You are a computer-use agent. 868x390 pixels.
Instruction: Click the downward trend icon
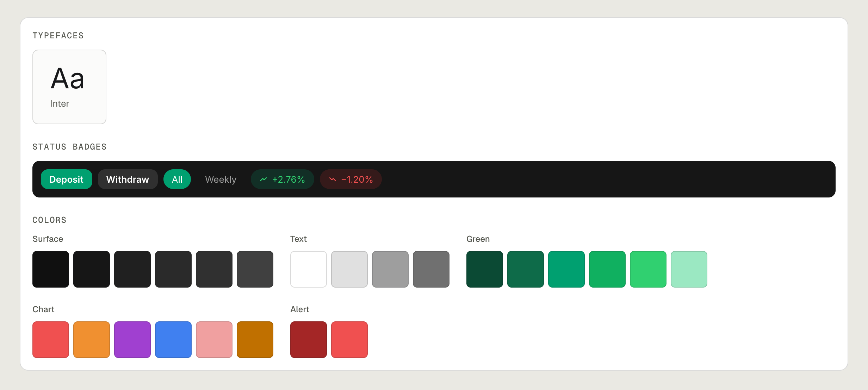333,179
